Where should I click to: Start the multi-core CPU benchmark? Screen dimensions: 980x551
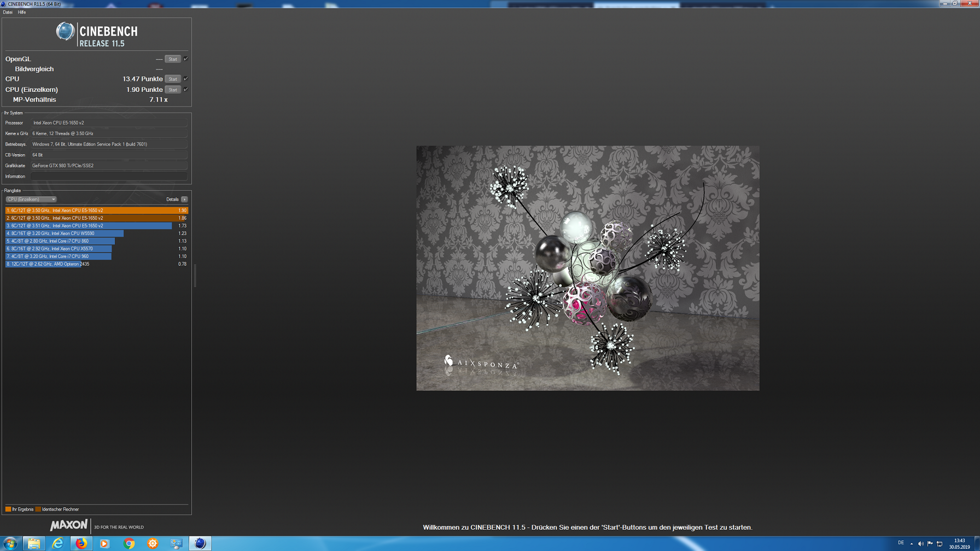(x=173, y=79)
